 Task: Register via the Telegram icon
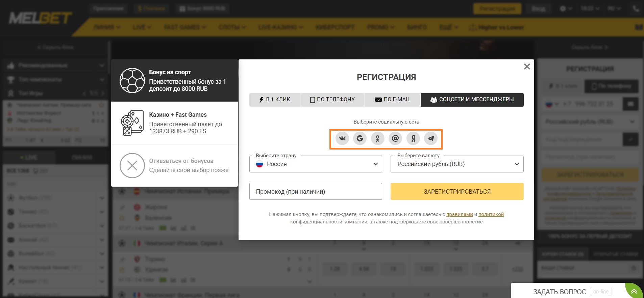coord(431,138)
